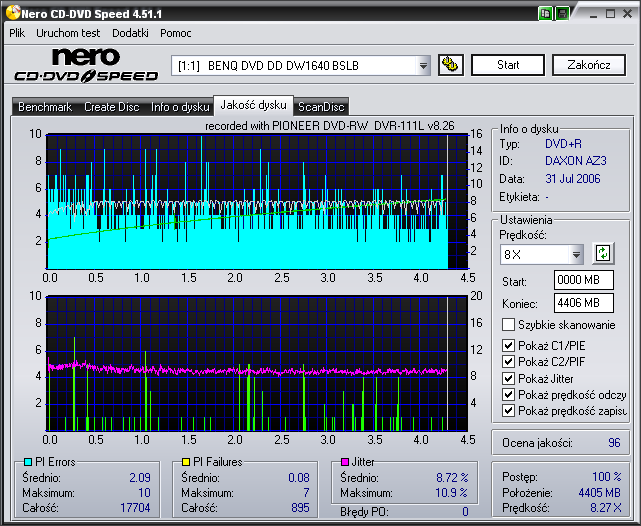641x526 pixels.
Task: Click the drive options tools icon
Action: click(450, 65)
